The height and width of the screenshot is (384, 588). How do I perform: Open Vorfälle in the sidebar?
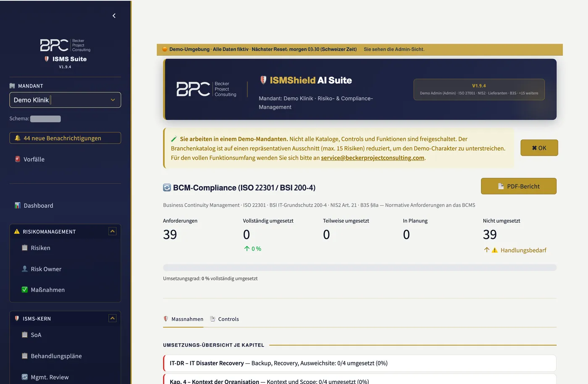coord(65,159)
